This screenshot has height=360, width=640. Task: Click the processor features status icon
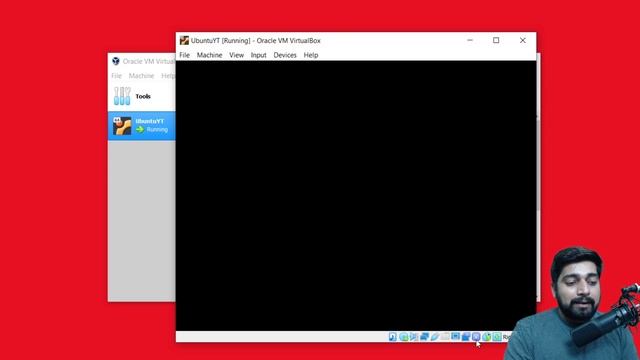tap(476, 337)
